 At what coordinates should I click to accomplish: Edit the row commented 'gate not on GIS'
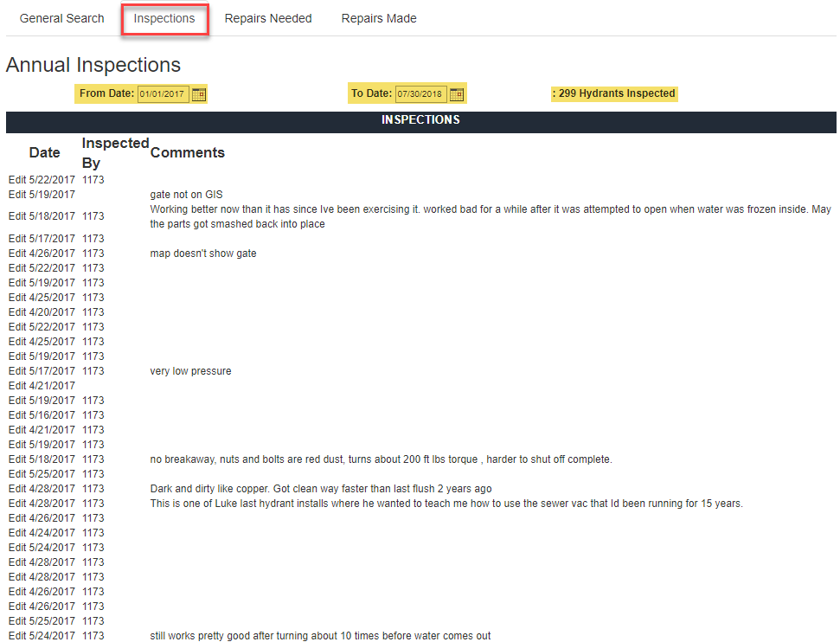click(x=17, y=195)
